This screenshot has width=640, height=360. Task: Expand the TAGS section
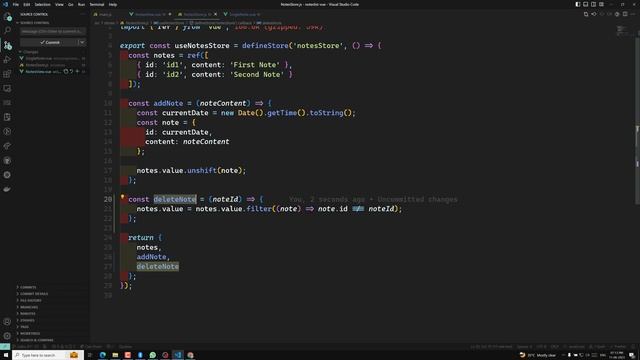click(x=24, y=327)
